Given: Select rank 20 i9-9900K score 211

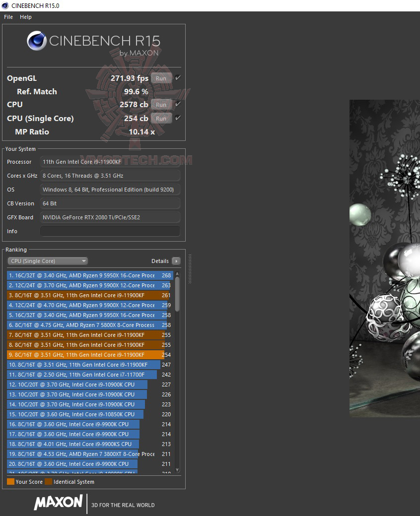Looking at the screenshot, I should (x=90, y=464).
